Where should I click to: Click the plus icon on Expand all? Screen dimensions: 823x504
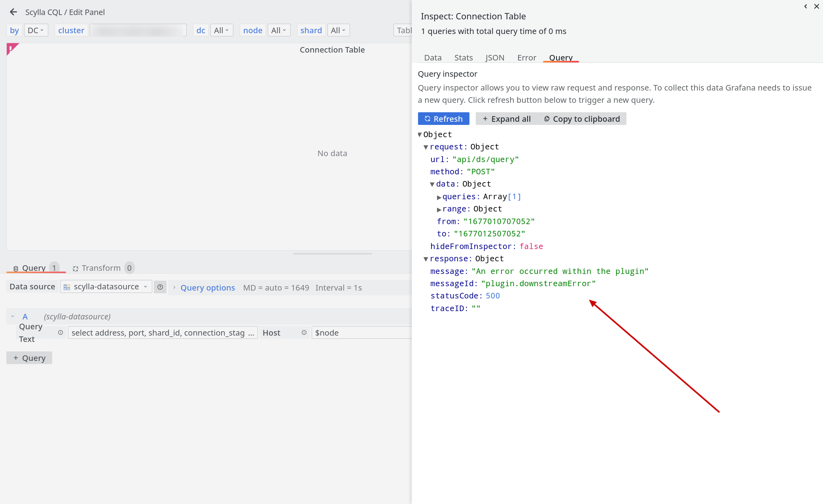coord(485,119)
